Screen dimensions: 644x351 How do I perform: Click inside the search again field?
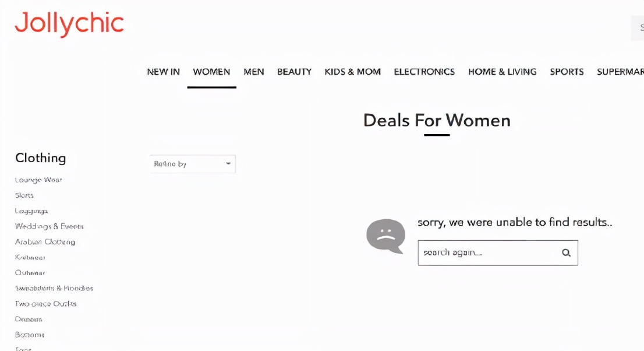(486, 253)
